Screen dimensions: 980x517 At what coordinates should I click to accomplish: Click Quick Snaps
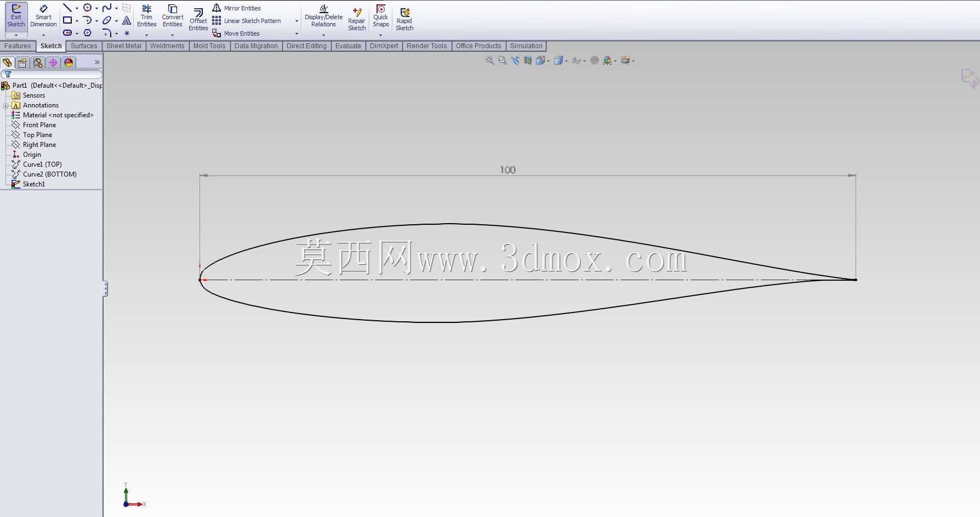[380, 16]
